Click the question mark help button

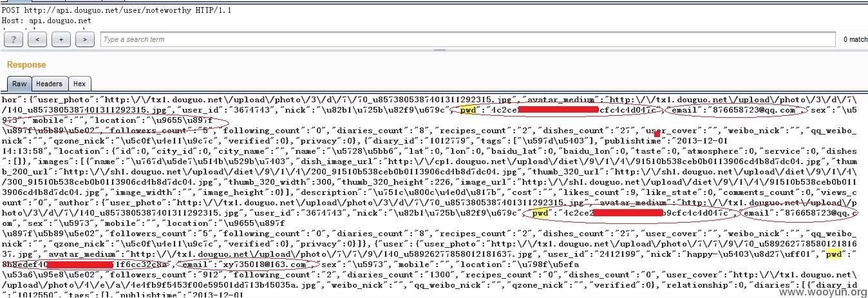pyautogui.click(x=14, y=39)
